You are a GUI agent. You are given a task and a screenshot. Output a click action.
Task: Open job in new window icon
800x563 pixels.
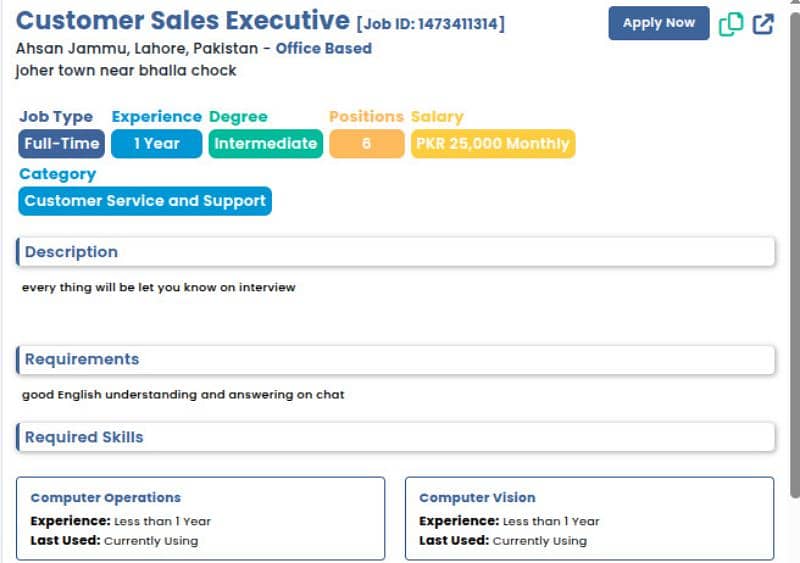click(x=763, y=24)
